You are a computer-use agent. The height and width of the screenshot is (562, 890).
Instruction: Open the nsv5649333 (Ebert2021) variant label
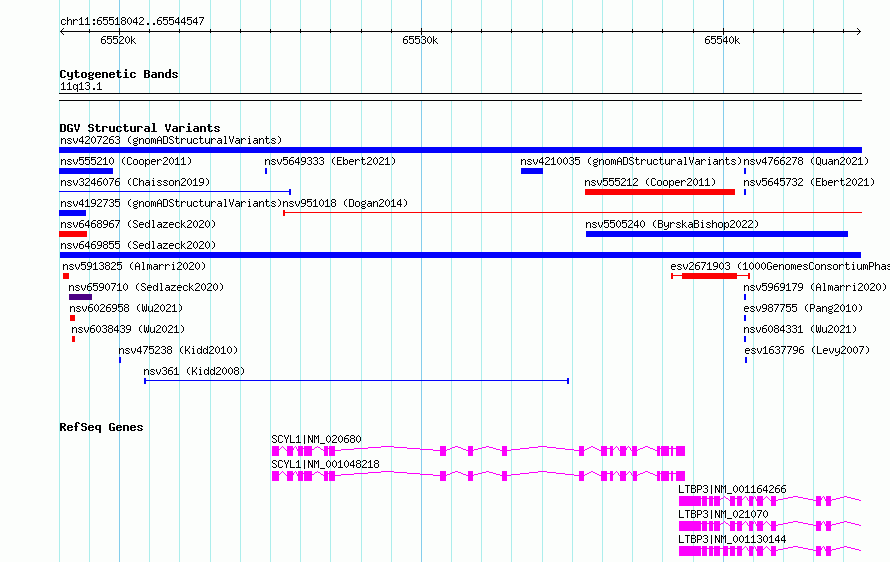tap(330, 161)
